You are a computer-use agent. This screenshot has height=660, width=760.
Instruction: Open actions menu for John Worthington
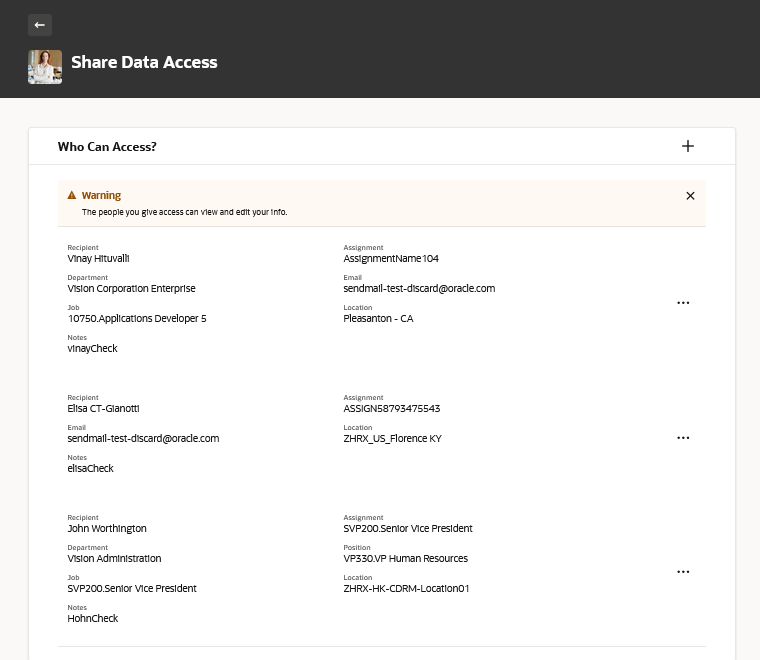(x=683, y=572)
